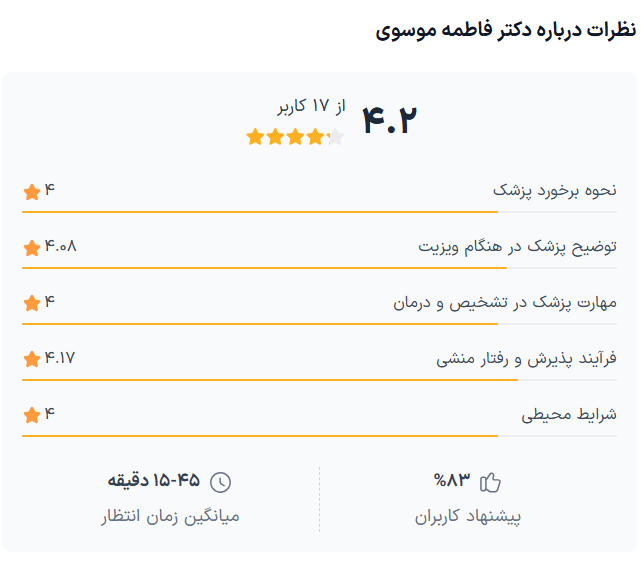Screen dimensions: 644x569
Task: Click the ۱۵-۴۵ دقیقه waiting time value
Action: pos(154,481)
